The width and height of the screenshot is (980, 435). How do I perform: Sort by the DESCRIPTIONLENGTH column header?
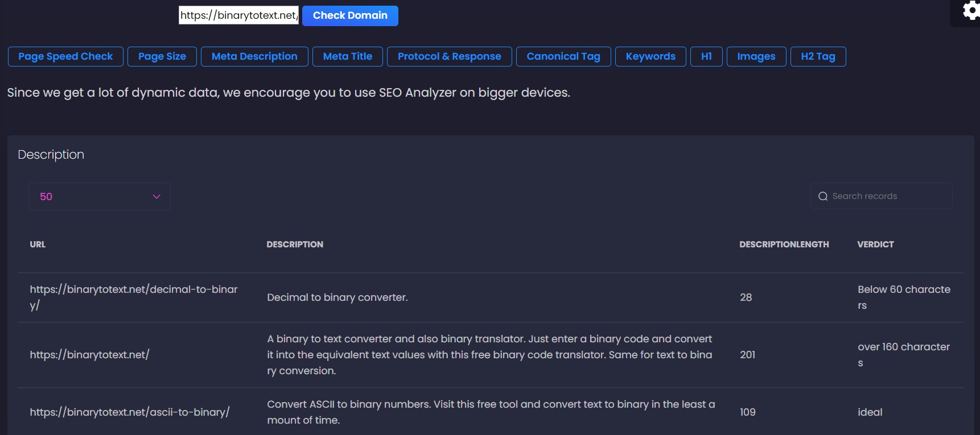coord(784,245)
